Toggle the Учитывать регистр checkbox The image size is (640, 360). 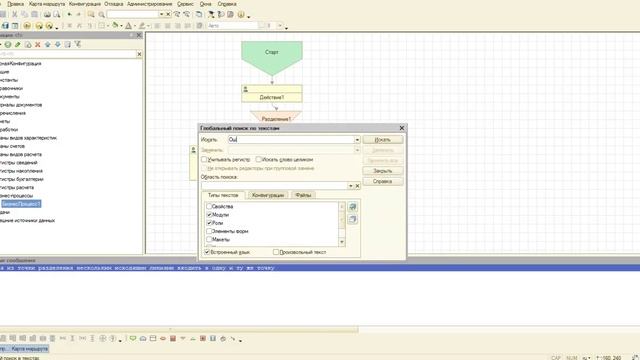pyautogui.click(x=204, y=160)
